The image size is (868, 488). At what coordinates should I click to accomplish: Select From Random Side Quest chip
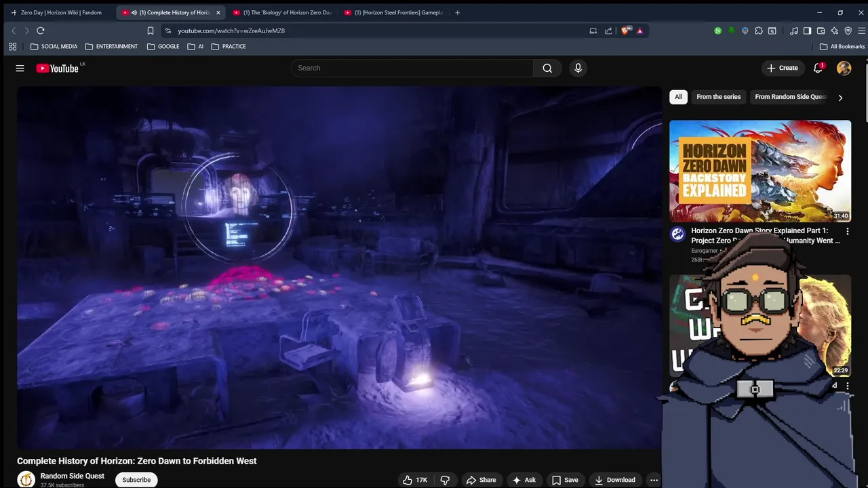[x=790, y=97]
